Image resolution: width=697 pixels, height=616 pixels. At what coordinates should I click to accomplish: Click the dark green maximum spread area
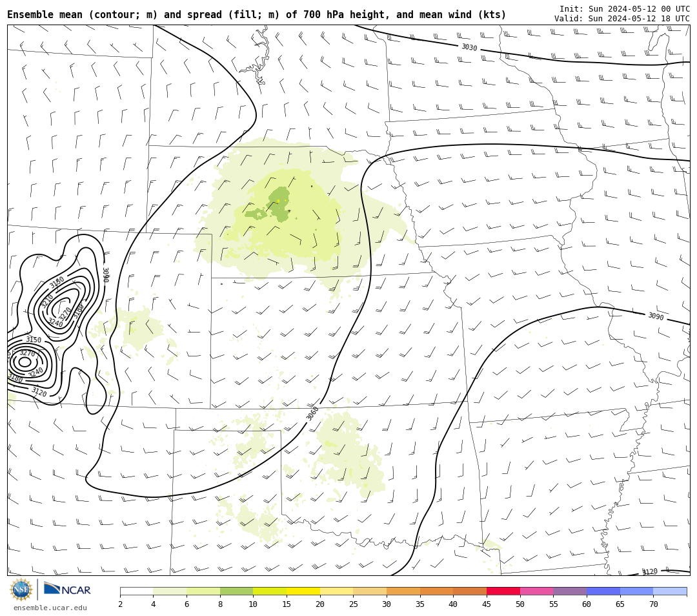(x=279, y=205)
